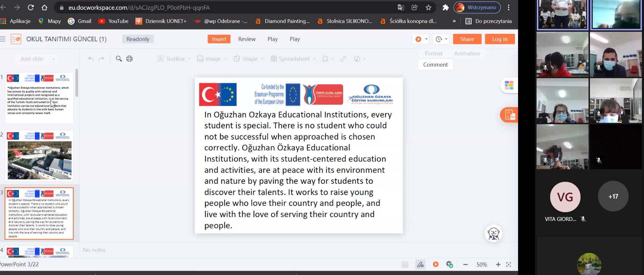Screen dimensions: 644x275
Task: Toggle the notes pane icon in status bar
Action: [405, 265]
